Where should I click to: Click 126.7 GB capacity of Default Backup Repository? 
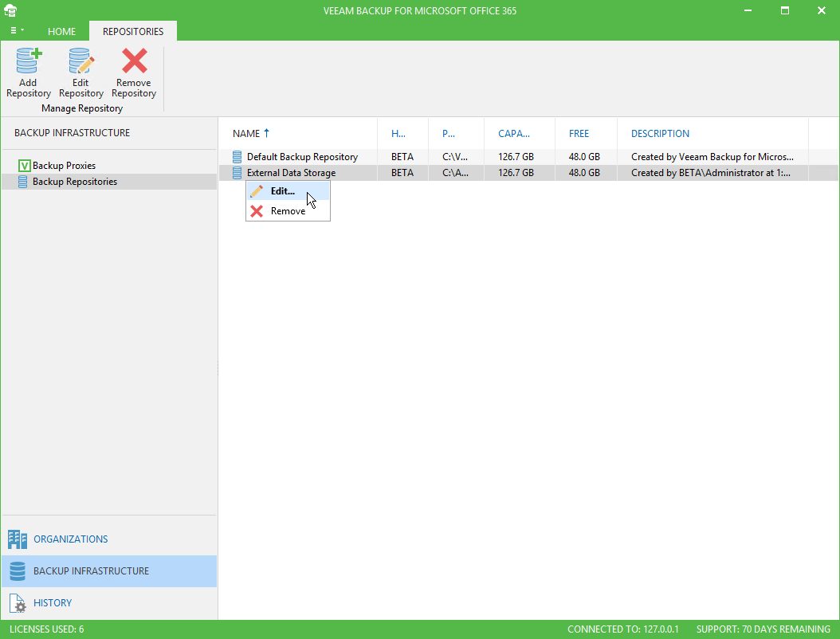pyautogui.click(x=516, y=157)
